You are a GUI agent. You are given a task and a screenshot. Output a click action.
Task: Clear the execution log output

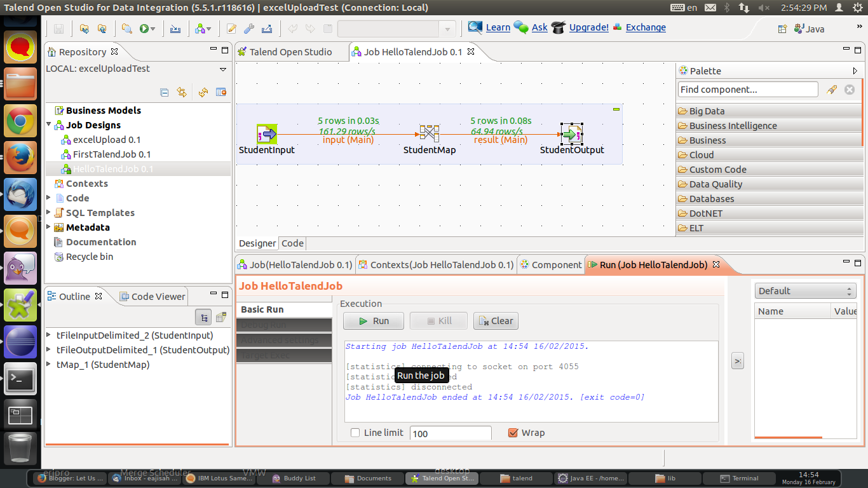(496, 321)
